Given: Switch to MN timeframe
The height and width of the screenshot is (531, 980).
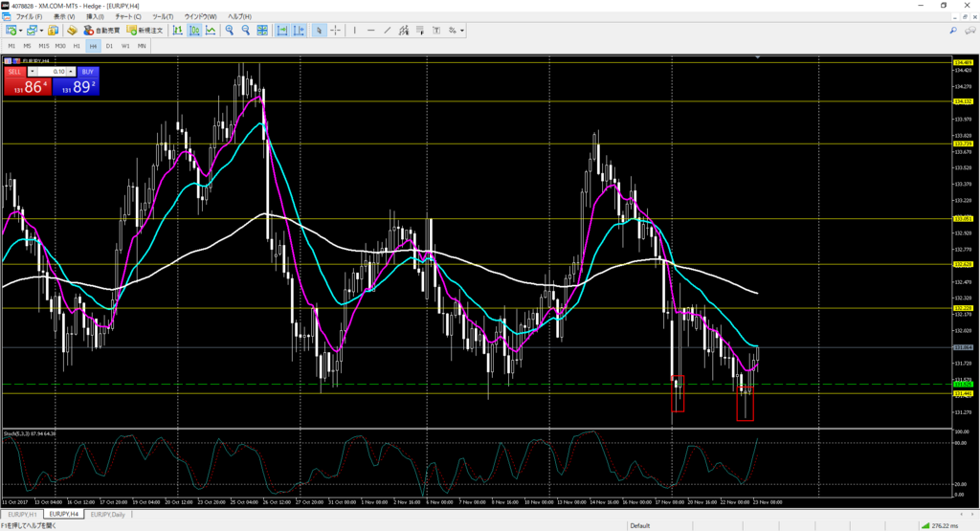Looking at the screenshot, I should tap(142, 46).
